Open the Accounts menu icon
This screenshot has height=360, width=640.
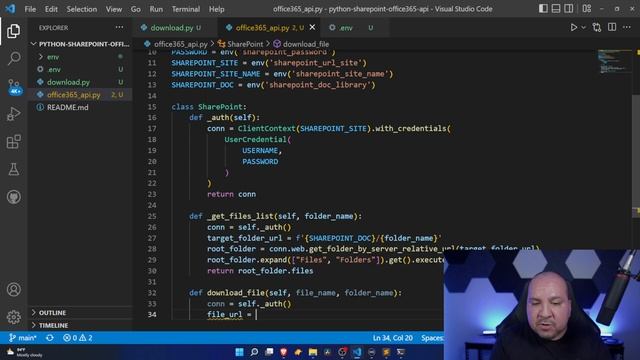[13, 289]
